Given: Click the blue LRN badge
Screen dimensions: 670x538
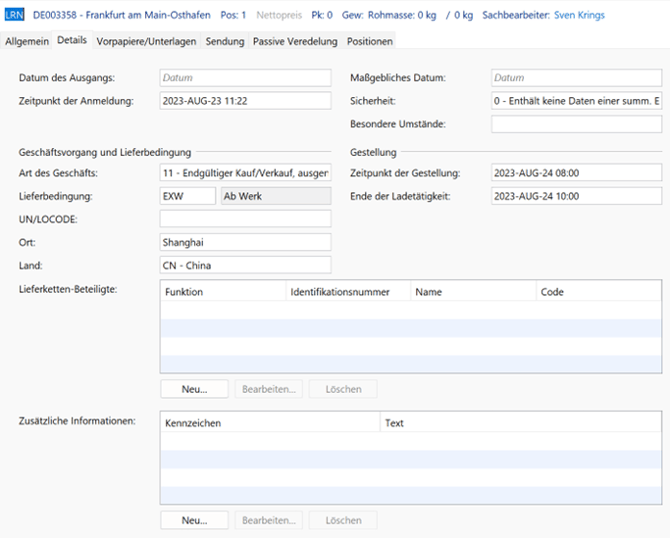Looking at the screenshot, I should click(x=14, y=15).
